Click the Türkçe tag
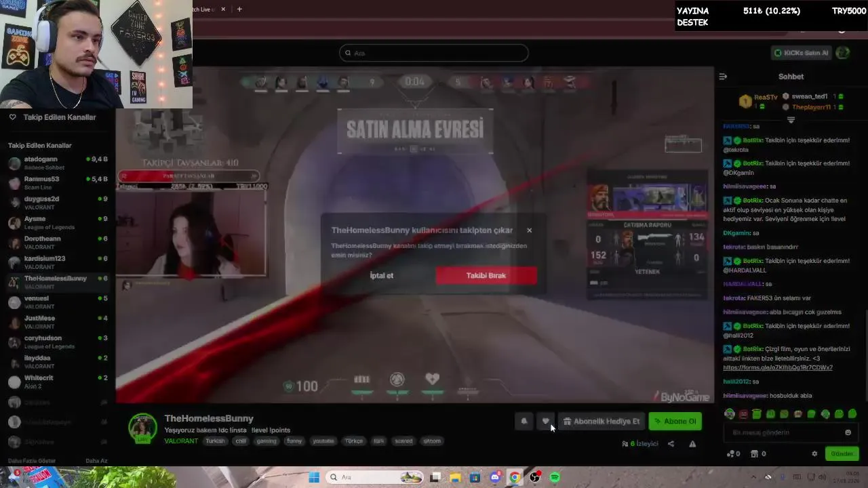Viewport: 868px width, 488px height. [354, 441]
